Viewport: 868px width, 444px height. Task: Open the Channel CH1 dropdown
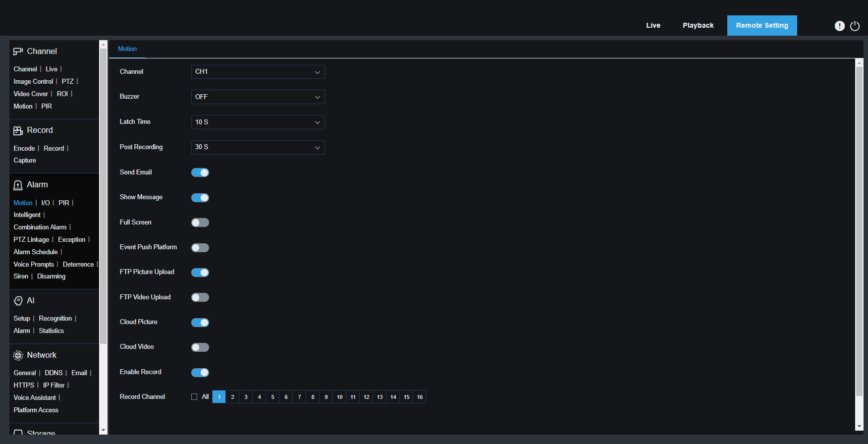tap(258, 72)
